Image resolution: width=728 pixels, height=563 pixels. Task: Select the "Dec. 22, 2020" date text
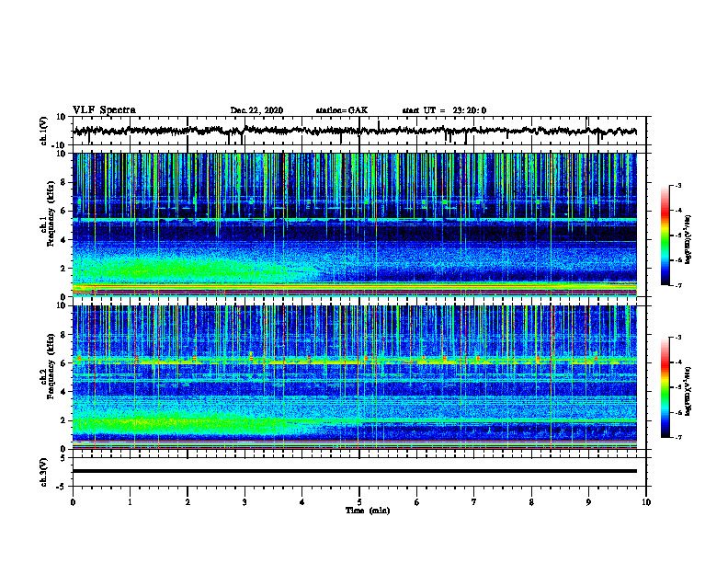(x=256, y=110)
